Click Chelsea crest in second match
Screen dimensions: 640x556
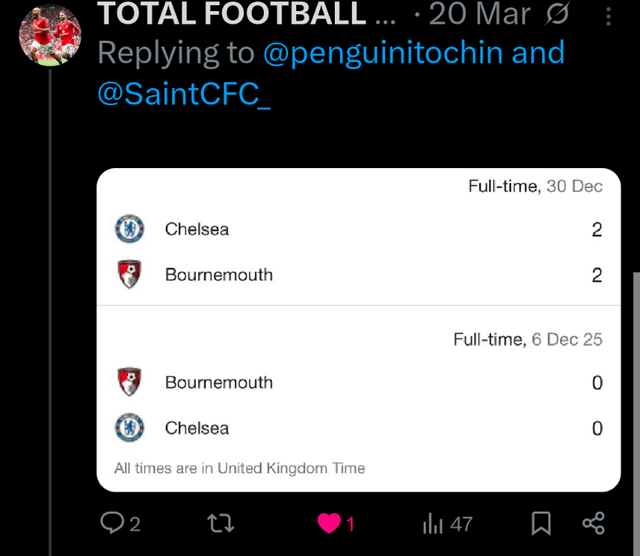click(x=129, y=428)
